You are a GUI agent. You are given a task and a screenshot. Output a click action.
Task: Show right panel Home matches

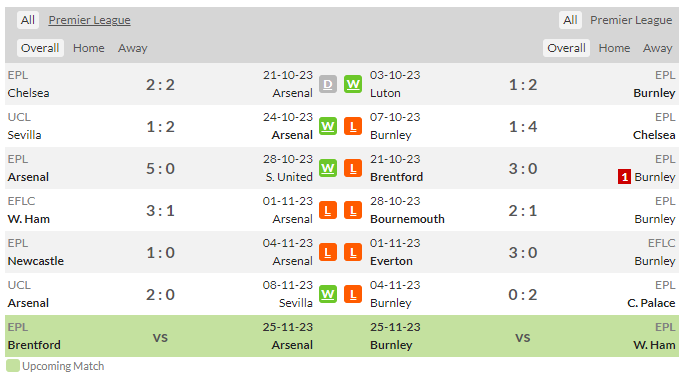pos(614,48)
